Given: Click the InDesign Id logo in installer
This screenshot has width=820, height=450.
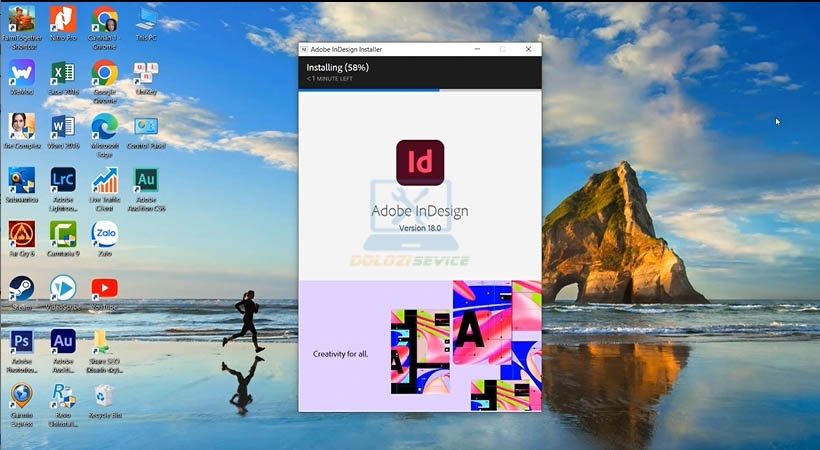Looking at the screenshot, I should pyautogui.click(x=420, y=162).
